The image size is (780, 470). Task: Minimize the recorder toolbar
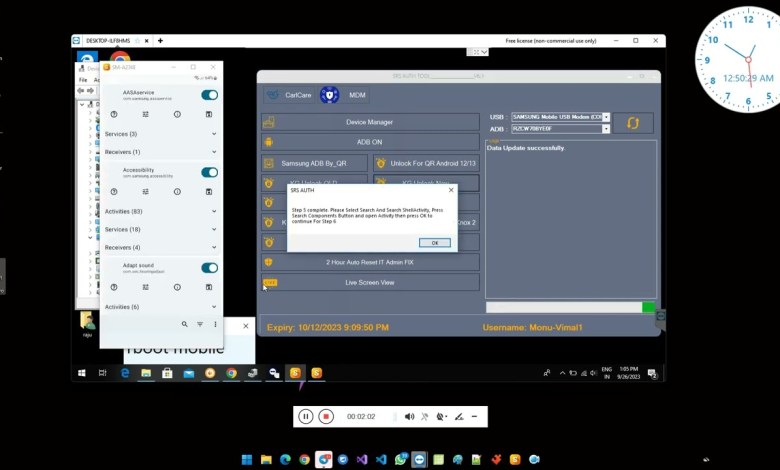pos(475,416)
